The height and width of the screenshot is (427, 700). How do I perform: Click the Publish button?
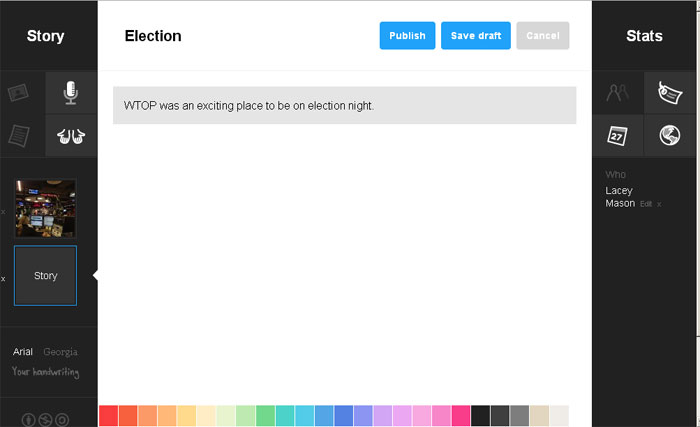407,36
